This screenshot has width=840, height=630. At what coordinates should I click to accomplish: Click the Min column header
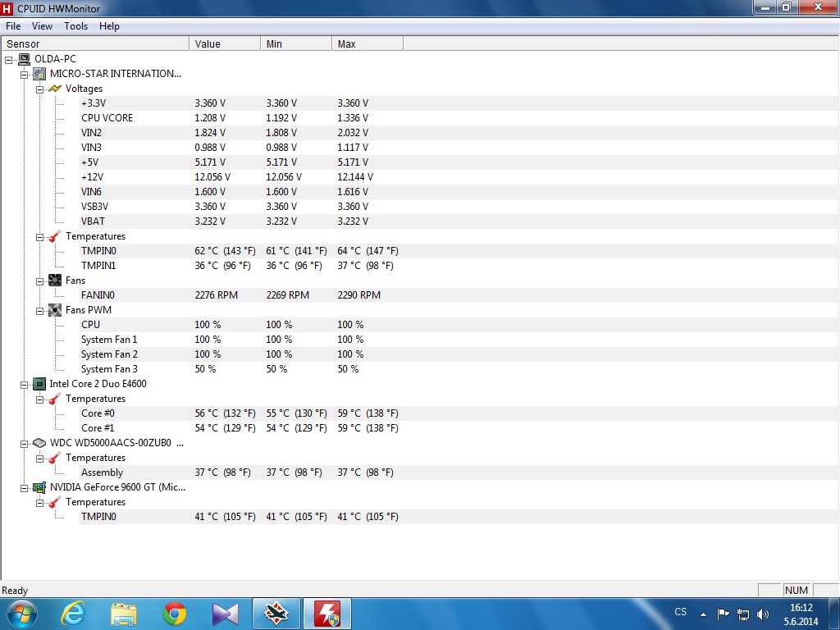(296, 44)
